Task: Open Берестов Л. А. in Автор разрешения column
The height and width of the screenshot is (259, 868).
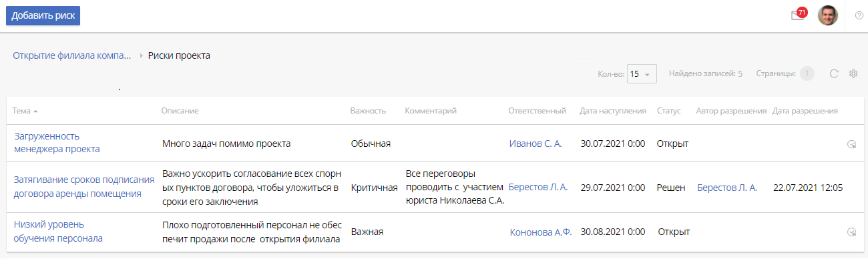Action: coord(727,188)
